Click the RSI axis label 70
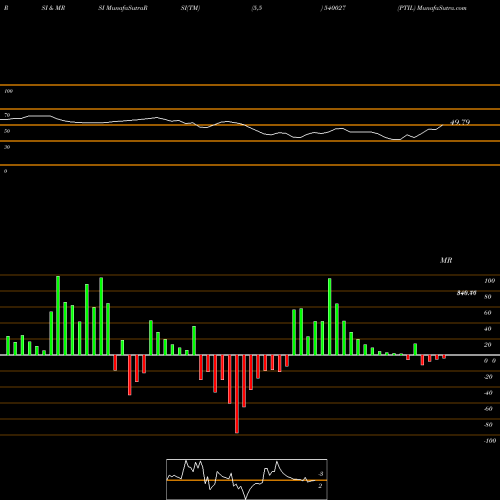This screenshot has width=500, height=500. click(7, 115)
